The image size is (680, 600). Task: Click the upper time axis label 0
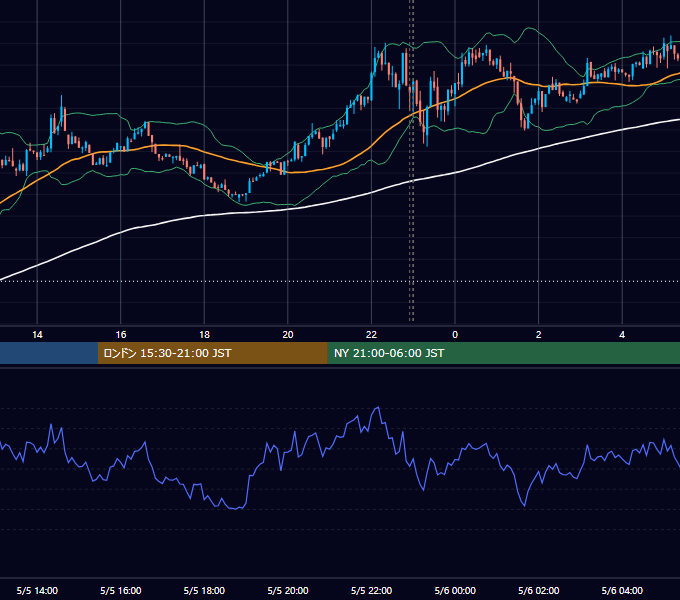pyautogui.click(x=455, y=335)
